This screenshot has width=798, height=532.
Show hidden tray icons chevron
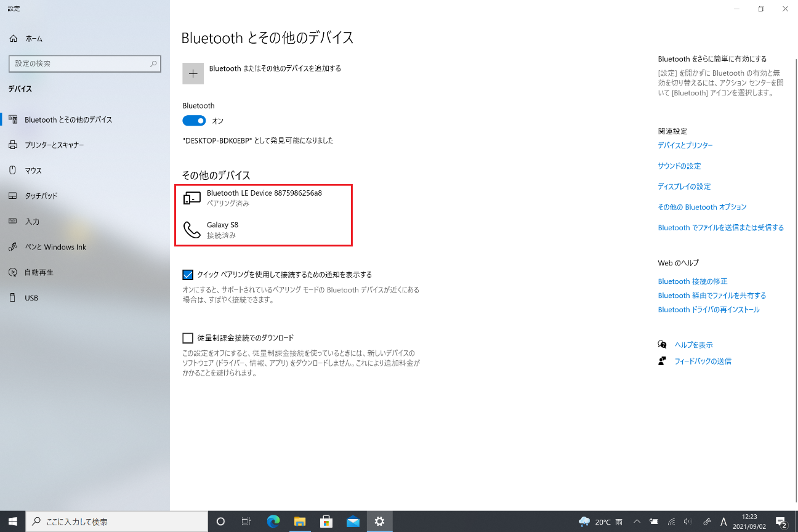[x=637, y=522]
